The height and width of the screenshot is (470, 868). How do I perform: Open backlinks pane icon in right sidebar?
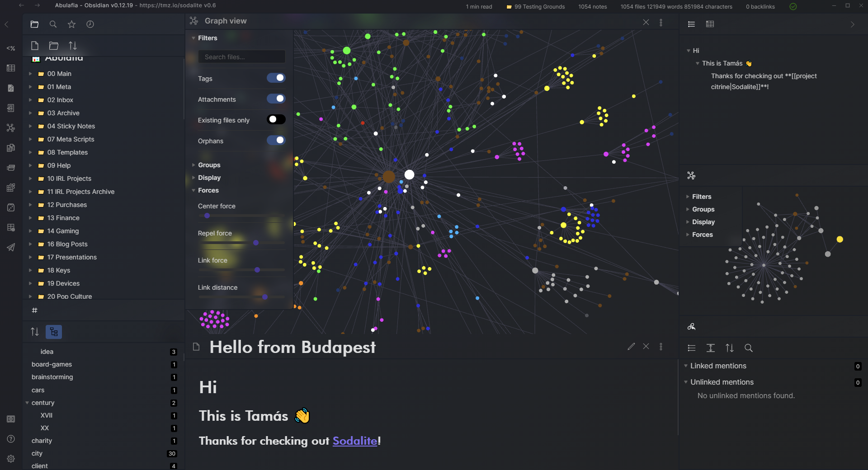pos(691,327)
